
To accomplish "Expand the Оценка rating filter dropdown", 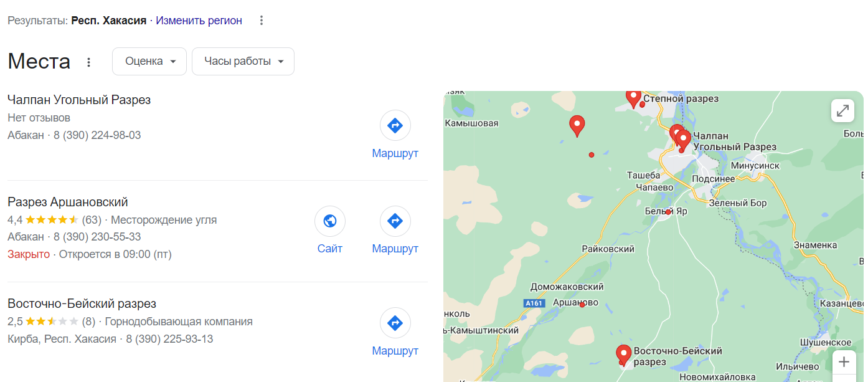I will click(149, 61).
